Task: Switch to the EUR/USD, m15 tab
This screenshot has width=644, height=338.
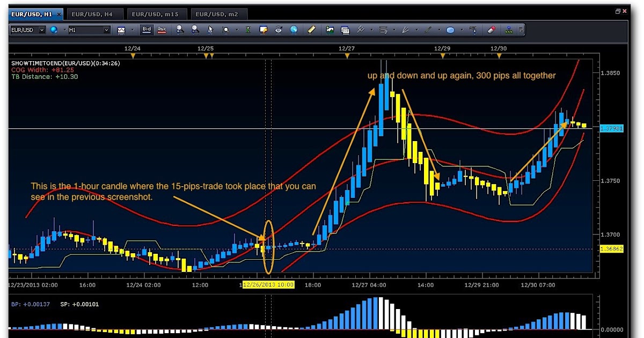Action: tap(158, 13)
